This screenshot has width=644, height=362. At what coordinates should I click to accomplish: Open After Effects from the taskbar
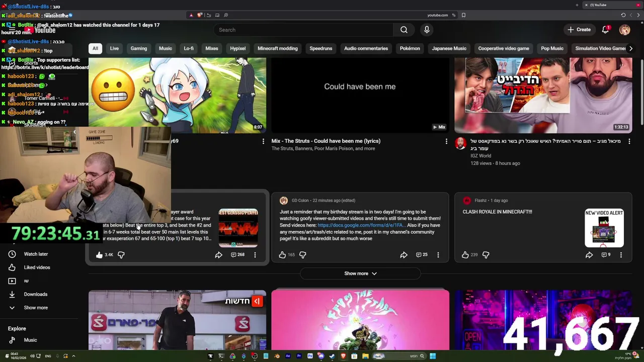click(x=288, y=356)
